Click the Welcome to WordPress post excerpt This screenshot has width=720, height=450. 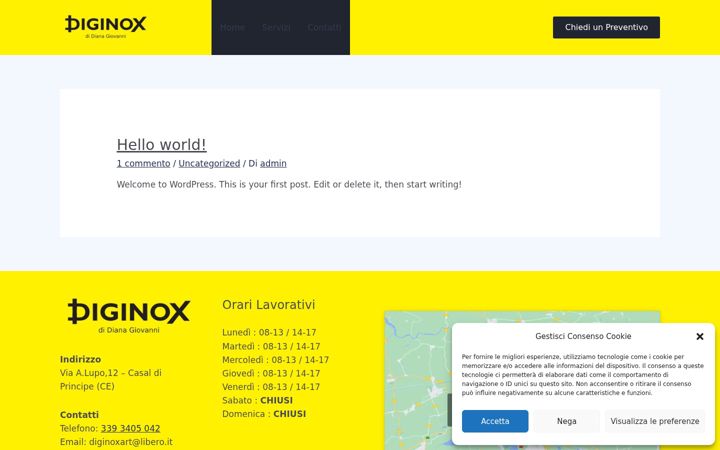(289, 185)
